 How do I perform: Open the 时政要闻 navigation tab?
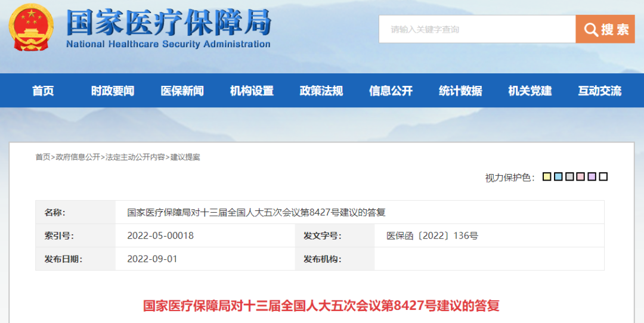coord(113,91)
